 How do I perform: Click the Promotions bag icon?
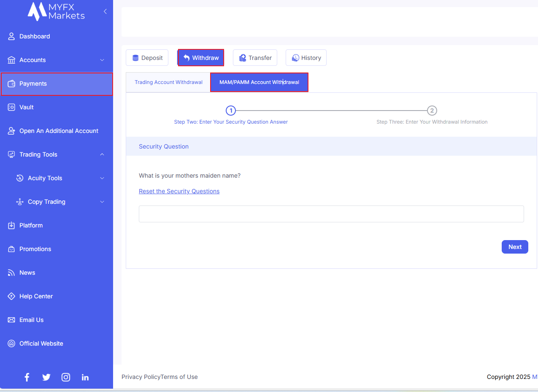pos(11,249)
